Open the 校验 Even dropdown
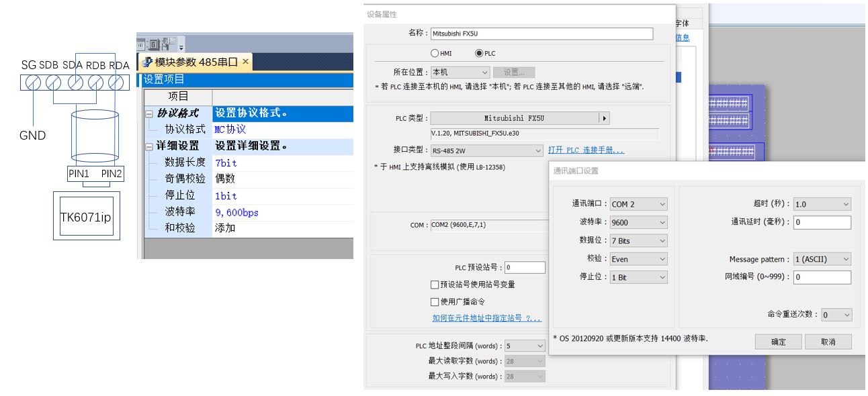The width and height of the screenshot is (868, 396). point(662,259)
